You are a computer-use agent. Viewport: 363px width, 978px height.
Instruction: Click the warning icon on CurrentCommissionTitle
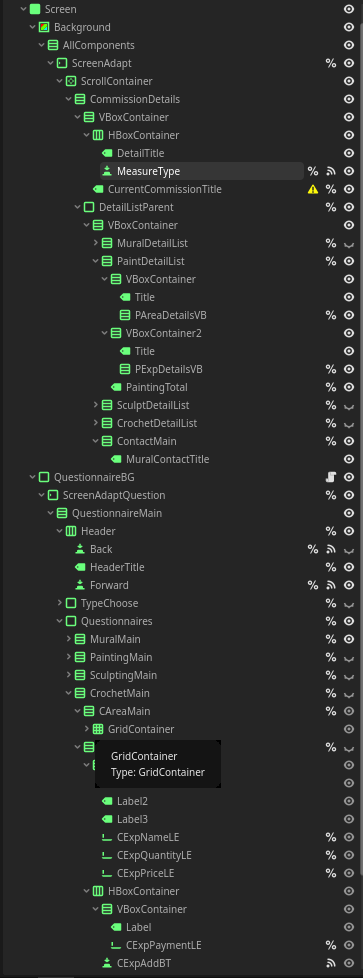click(x=313, y=189)
